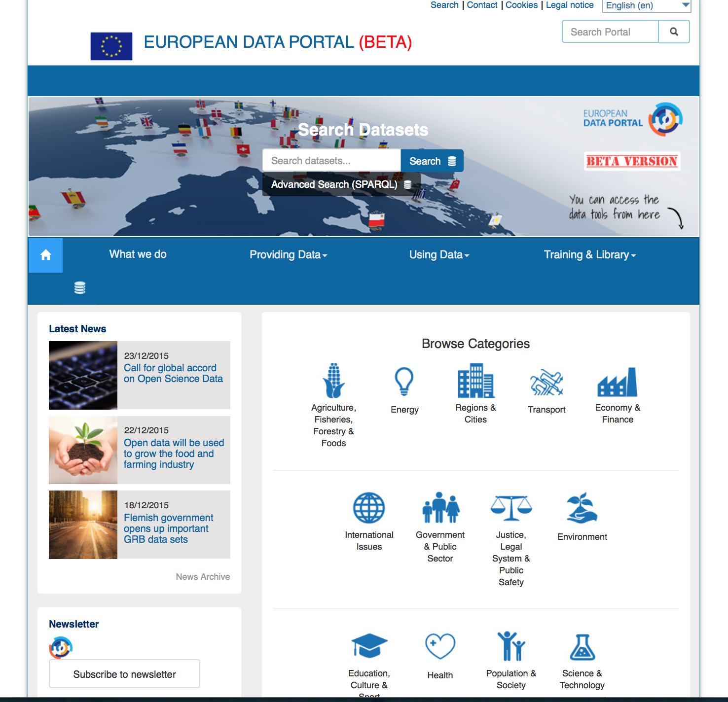
Task: Focus the Search datasets input field
Action: (x=331, y=161)
